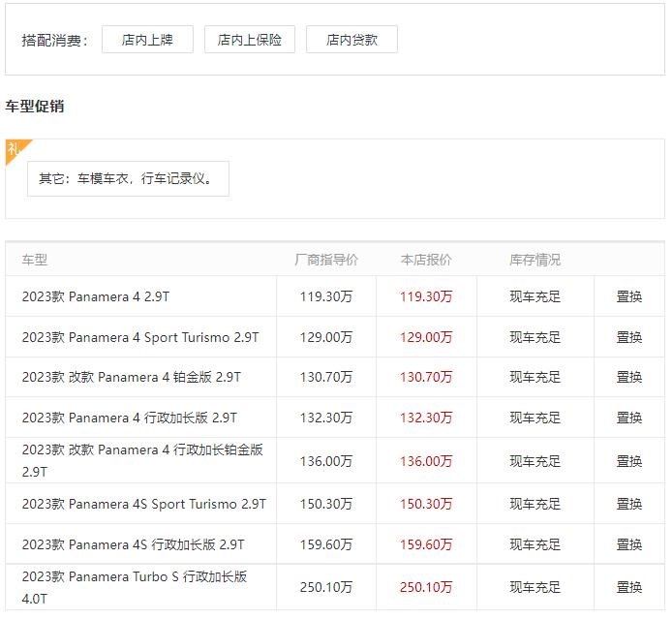Select the 店内上保险 option
Viewport: 672px width, 620px height.
(x=250, y=40)
